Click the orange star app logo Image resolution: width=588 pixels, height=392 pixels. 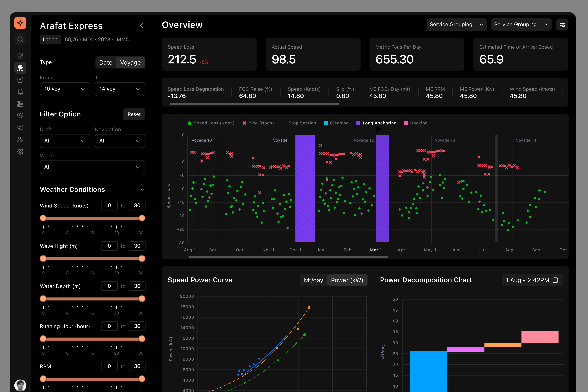click(x=20, y=23)
